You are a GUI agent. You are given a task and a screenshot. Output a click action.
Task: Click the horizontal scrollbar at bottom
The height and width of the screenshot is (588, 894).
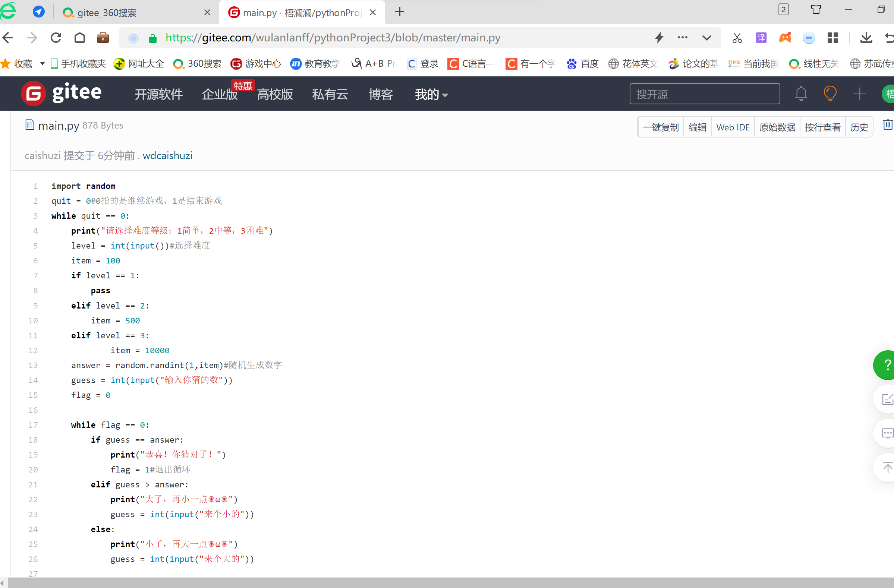[x=447, y=583]
